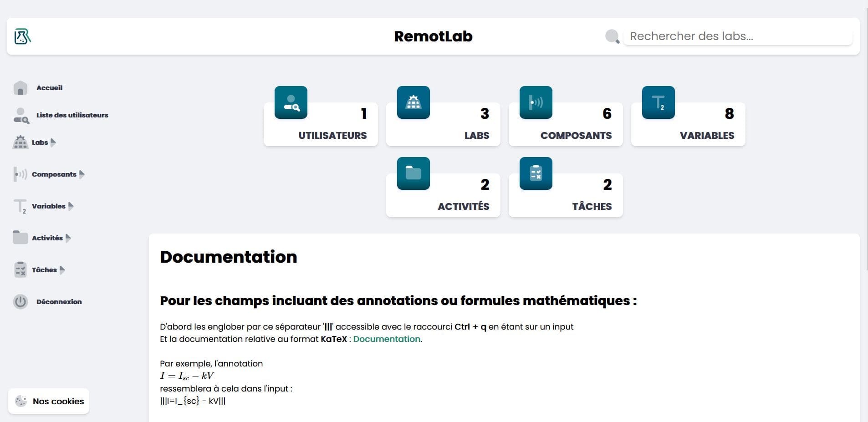The height and width of the screenshot is (422, 868).
Task: Expand the Labs sidebar submenu
Action: click(x=54, y=142)
